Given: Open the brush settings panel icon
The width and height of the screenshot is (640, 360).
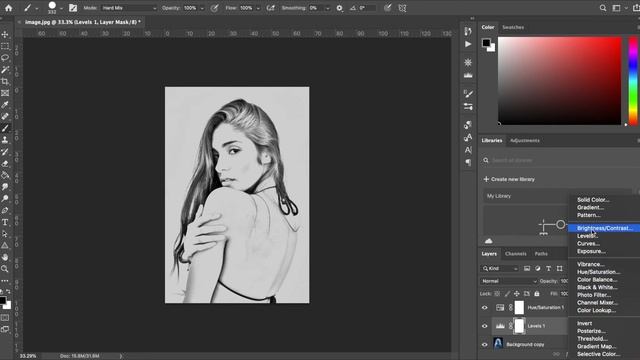Looking at the screenshot, I should [x=73, y=8].
